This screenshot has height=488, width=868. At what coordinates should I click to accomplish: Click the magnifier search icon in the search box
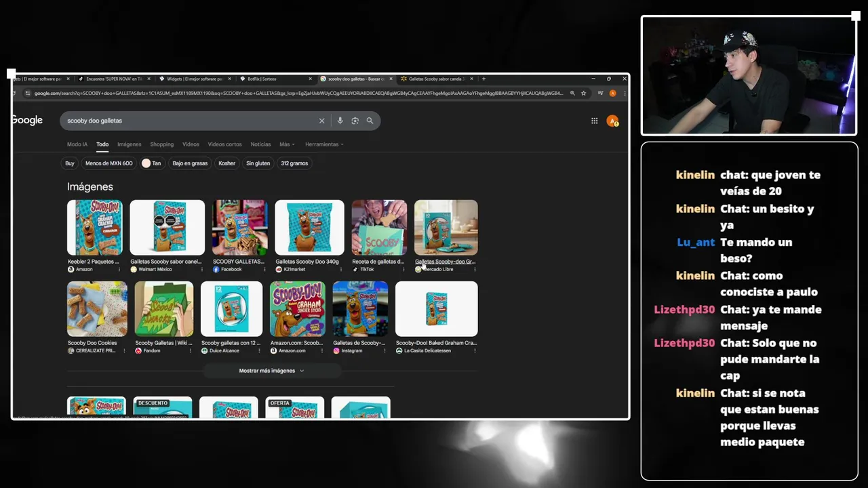(x=370, y=121)
